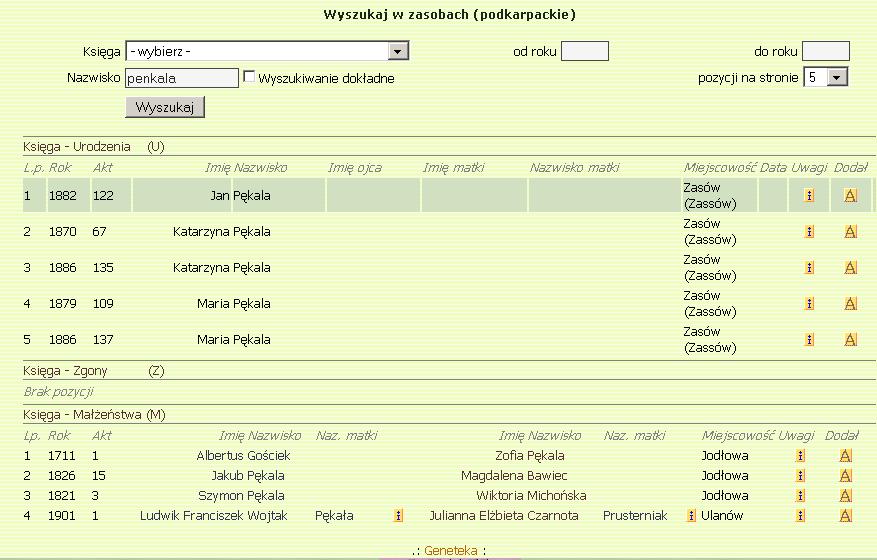Focus the Nazwisko input field
877x560 pixels.
point(182,78)
